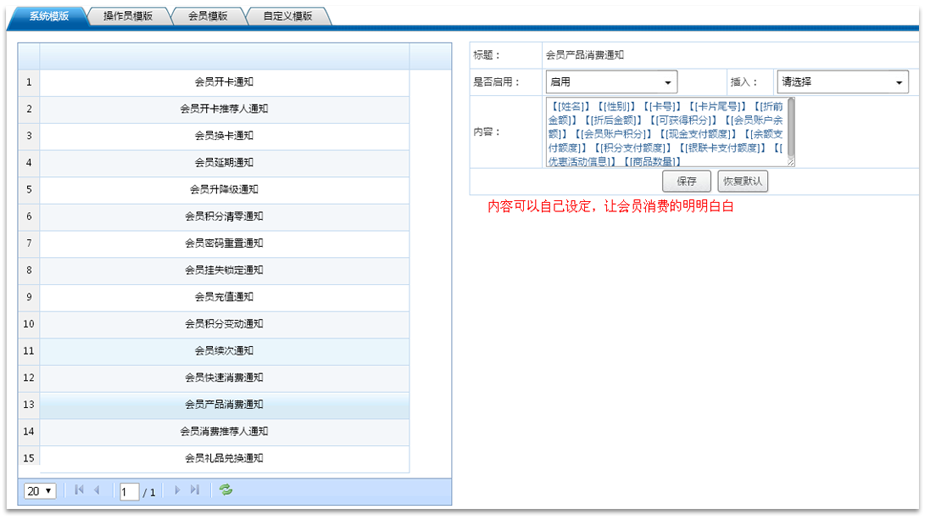Click the 恢复默认 button
Image resolution: width=926 pixels, height=519 pixels.
(x=743, y=181)
